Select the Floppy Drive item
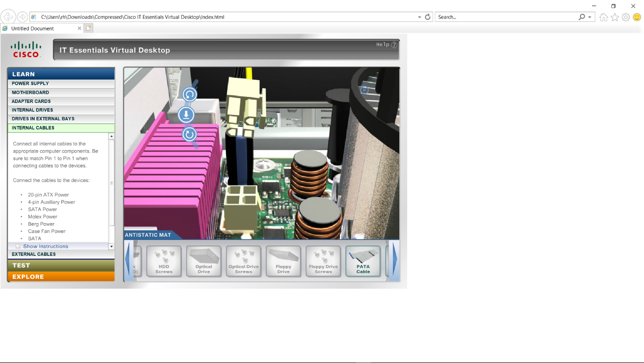The height and width of the screenshot is (363, 644). 283,261
